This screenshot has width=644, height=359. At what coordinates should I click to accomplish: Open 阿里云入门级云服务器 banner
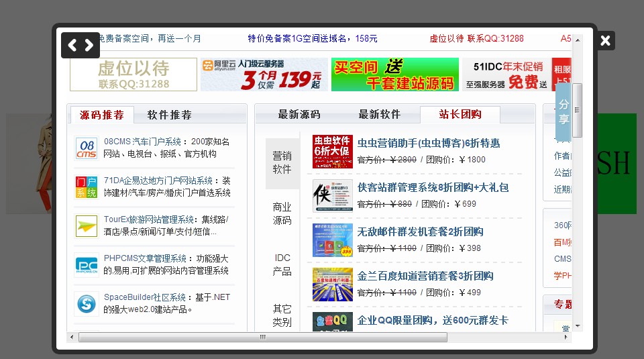click(x=264, y=74)
